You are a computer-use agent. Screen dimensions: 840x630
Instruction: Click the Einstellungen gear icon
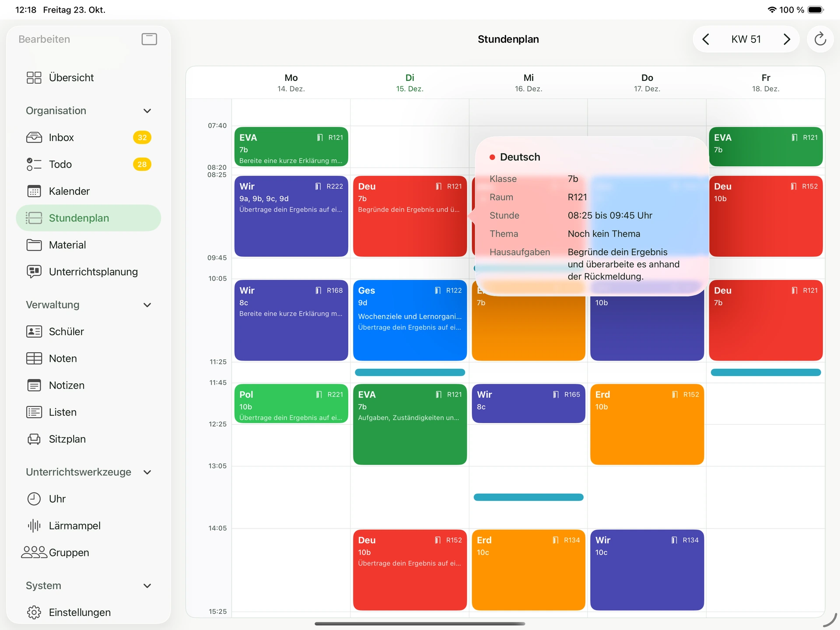[x=34, y=612]
